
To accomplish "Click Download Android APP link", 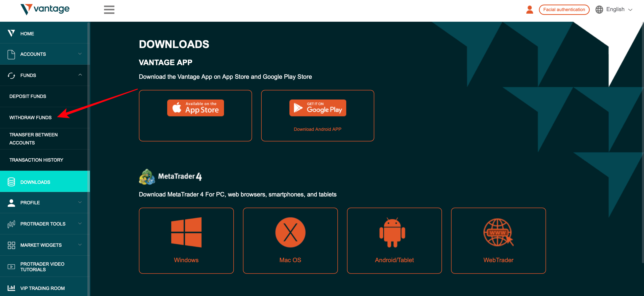I will [318, 129].
